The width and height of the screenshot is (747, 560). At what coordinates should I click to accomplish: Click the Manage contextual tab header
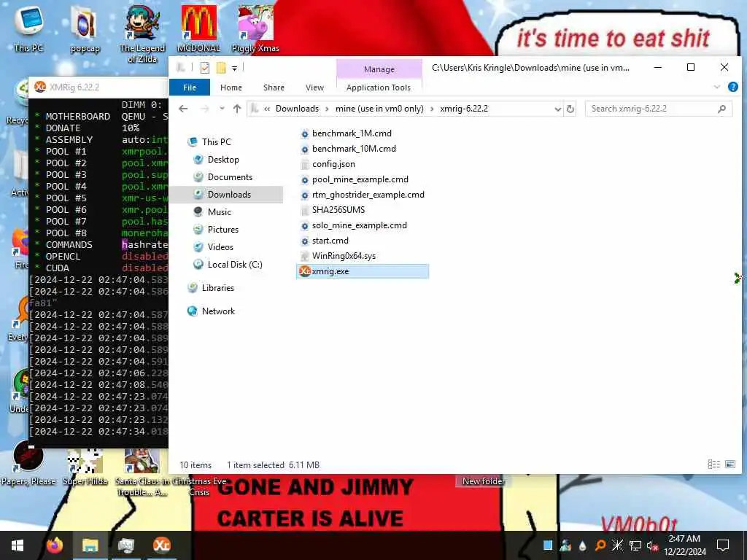tap(379, 69)
